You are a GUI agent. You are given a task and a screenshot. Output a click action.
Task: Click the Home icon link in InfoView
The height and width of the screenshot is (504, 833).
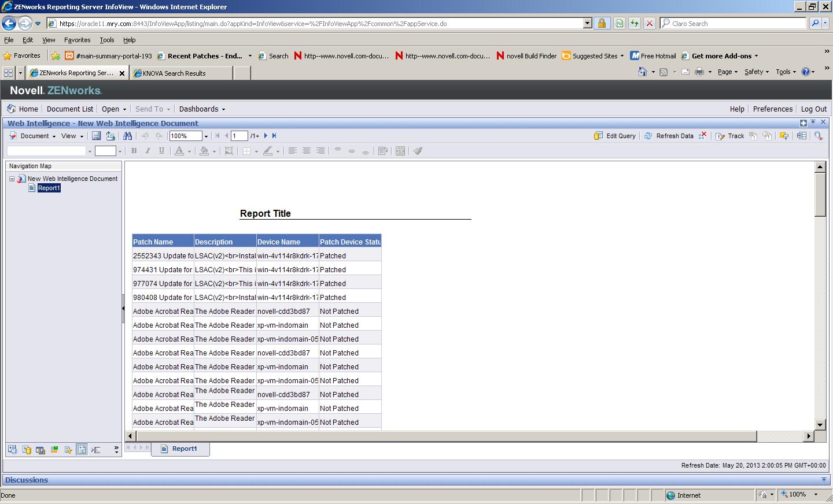[x=23, y=109]
